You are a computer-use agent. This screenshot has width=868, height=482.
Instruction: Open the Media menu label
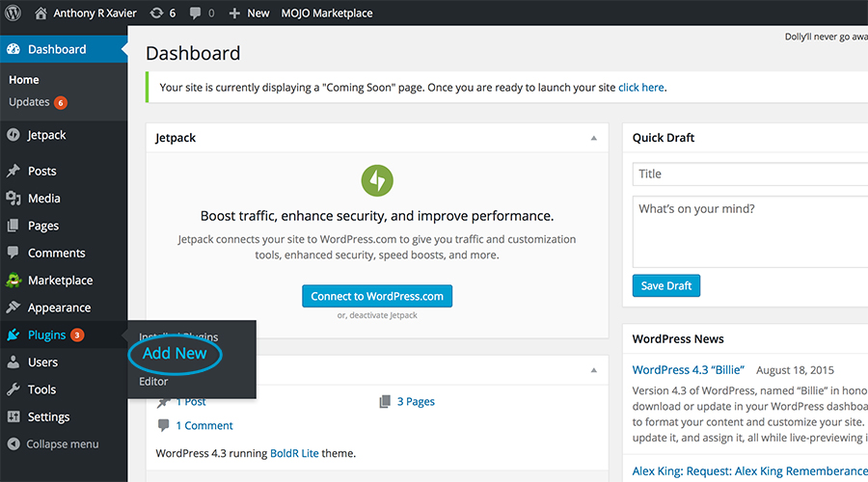coord(44,199)
